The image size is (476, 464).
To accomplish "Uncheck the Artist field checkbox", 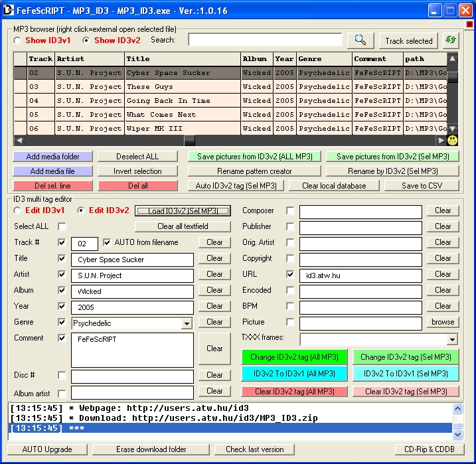I will click(62, 274).
